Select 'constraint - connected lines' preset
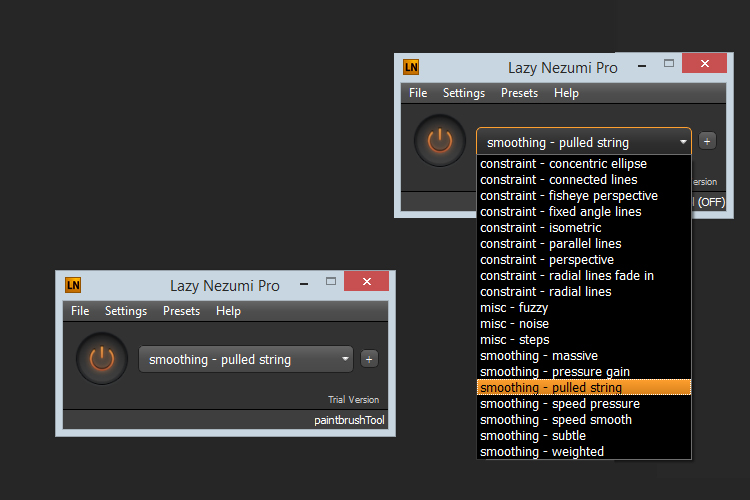This screenshot has height=500, width=750. click(x=584, y=179)
